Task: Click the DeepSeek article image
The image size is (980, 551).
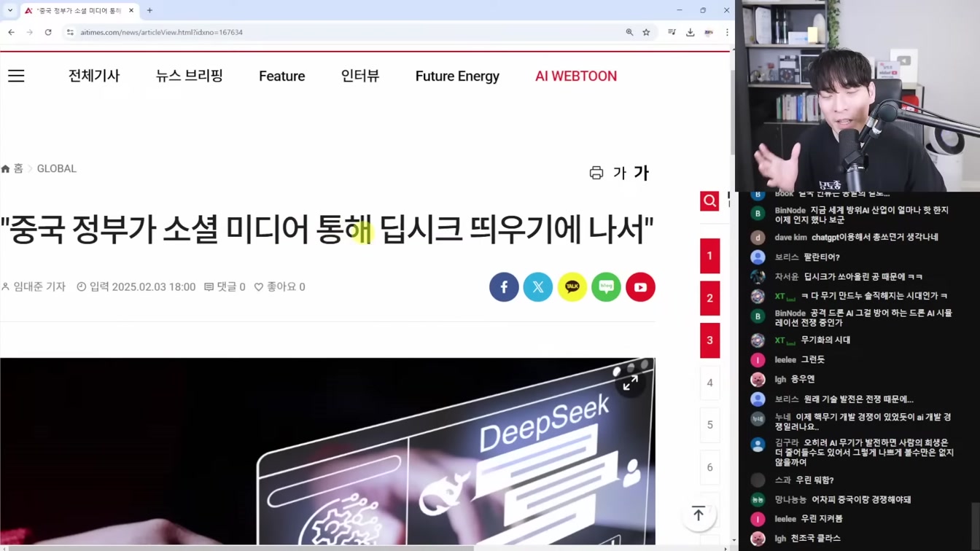Action: click(327, 451)
